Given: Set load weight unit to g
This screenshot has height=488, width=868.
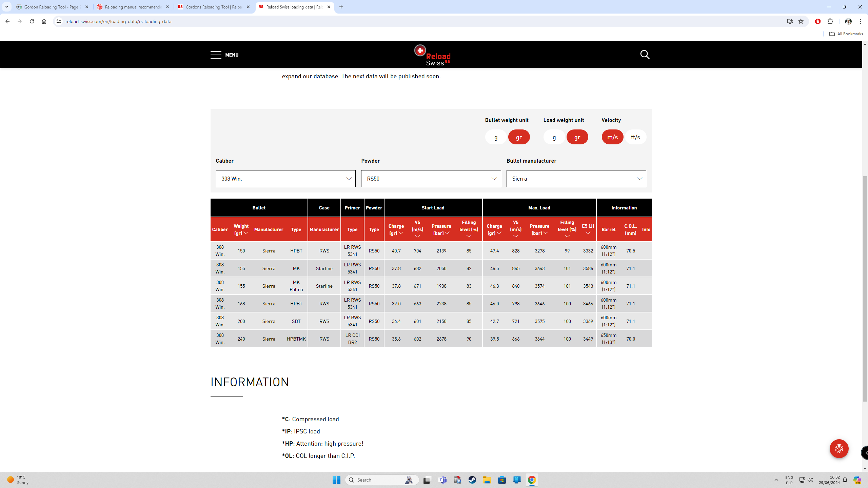Looking at the screenshot, I should pos(554,137).
